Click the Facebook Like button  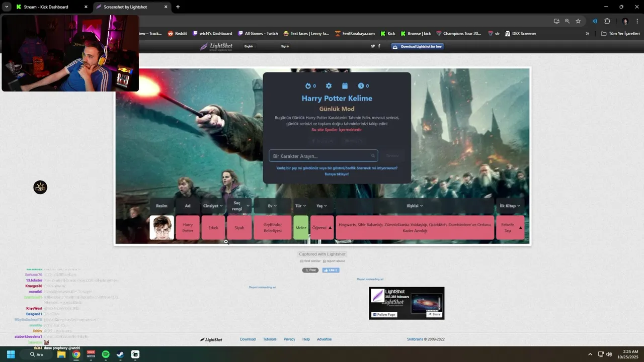point(331,270)
